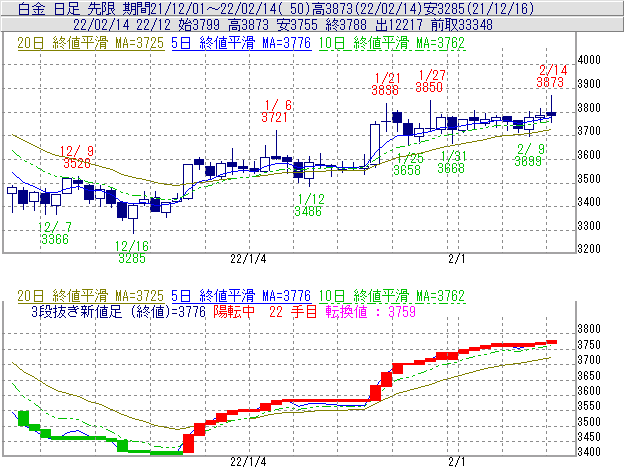
Task: Click the 1/25 3658 low label
Action: (408, 164)
